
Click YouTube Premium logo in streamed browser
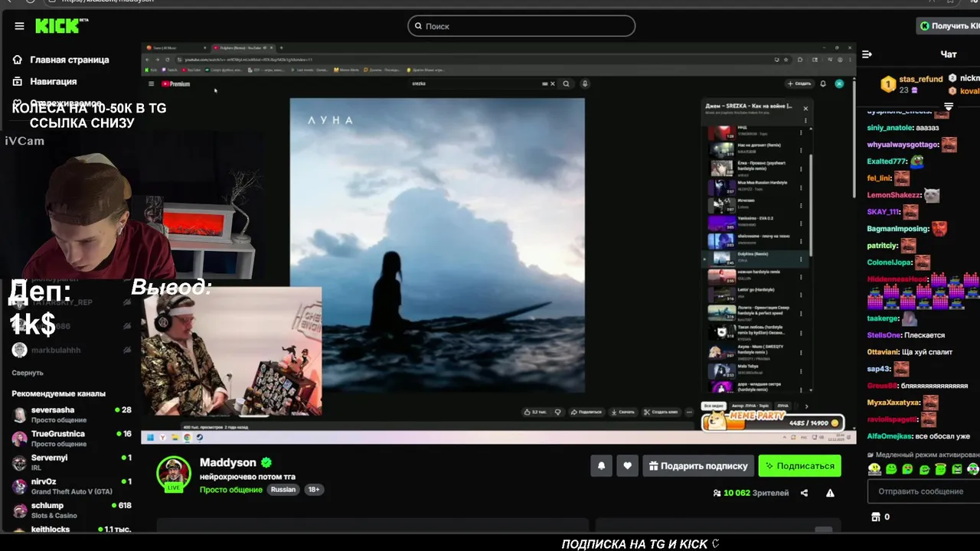[175, 84]
